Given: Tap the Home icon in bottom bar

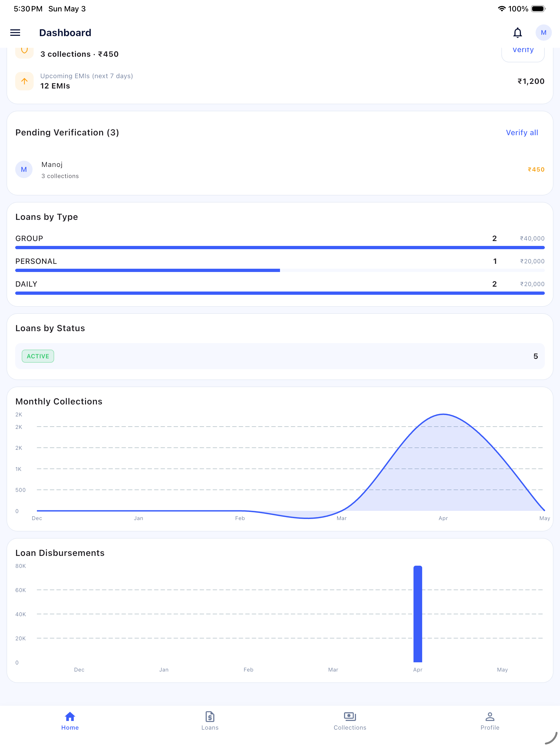Looking at the screenshot, I should pyautogui.click(x=70, y=716).
